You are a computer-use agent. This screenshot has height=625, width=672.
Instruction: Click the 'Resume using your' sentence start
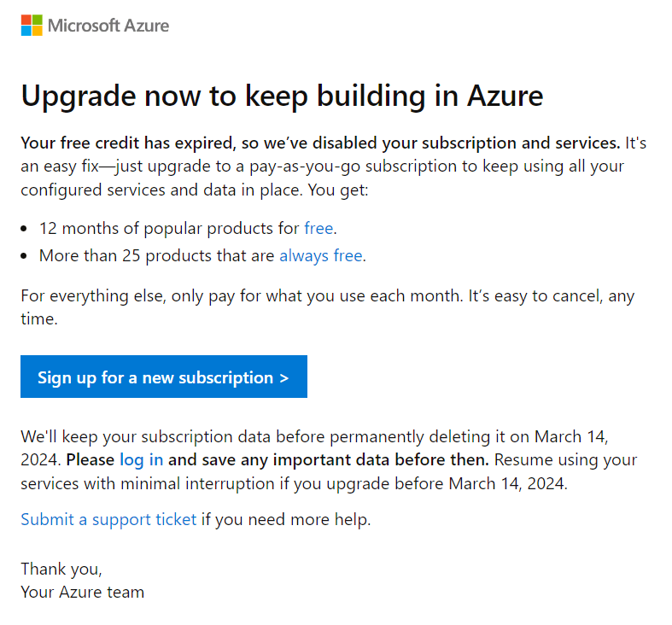pyautogui.click(x=565, y=459)
